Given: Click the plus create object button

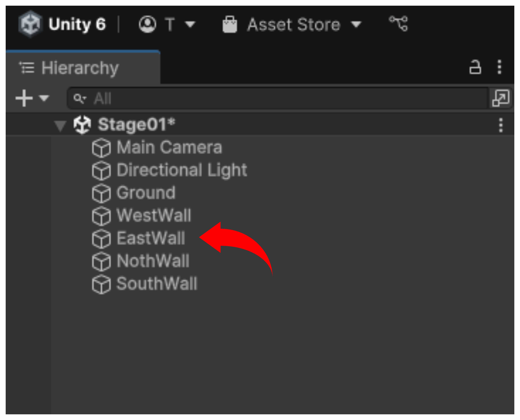Looking at the screenshot, I should click(24, 98).
